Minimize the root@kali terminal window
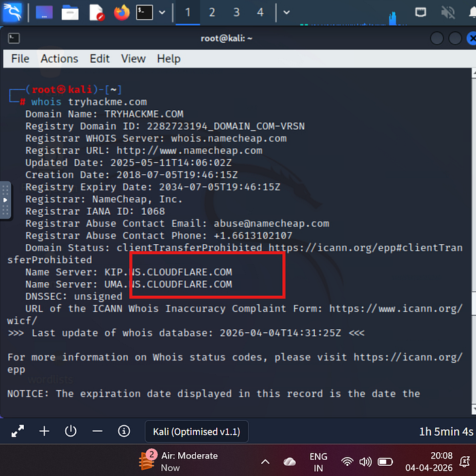The height and width of the screenshot is (476, 476). coord(437,39)
